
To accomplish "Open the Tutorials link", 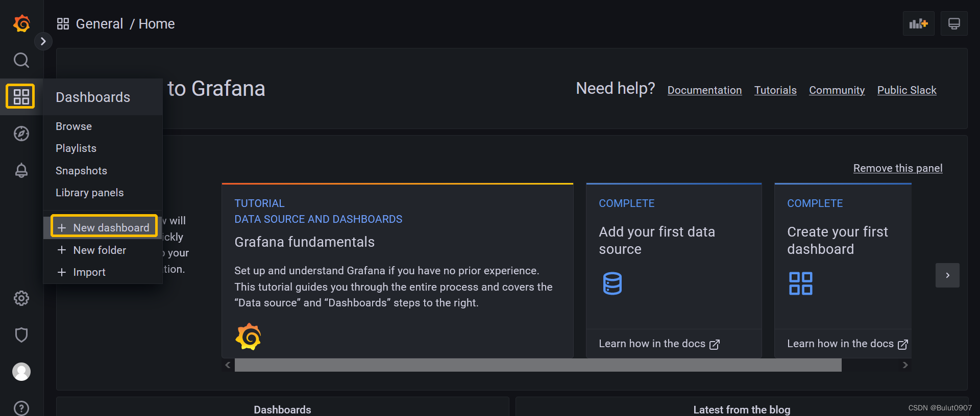I will pyautogui.click(x=775, y=90).
